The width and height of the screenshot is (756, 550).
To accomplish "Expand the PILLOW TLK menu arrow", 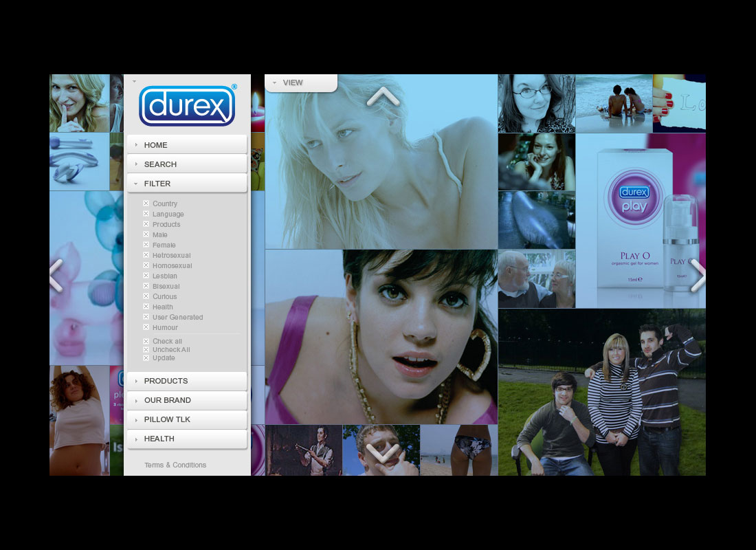I will [137, 419].
